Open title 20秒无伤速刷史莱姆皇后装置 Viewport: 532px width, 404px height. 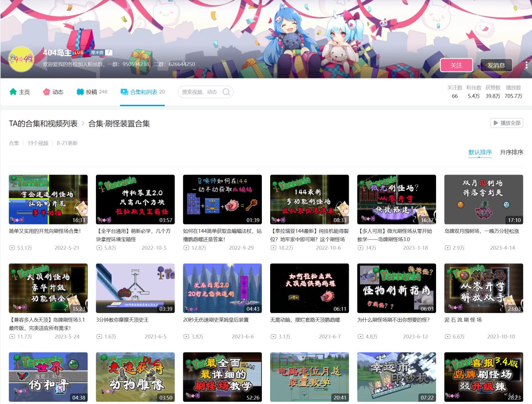(x=216, y=320)
